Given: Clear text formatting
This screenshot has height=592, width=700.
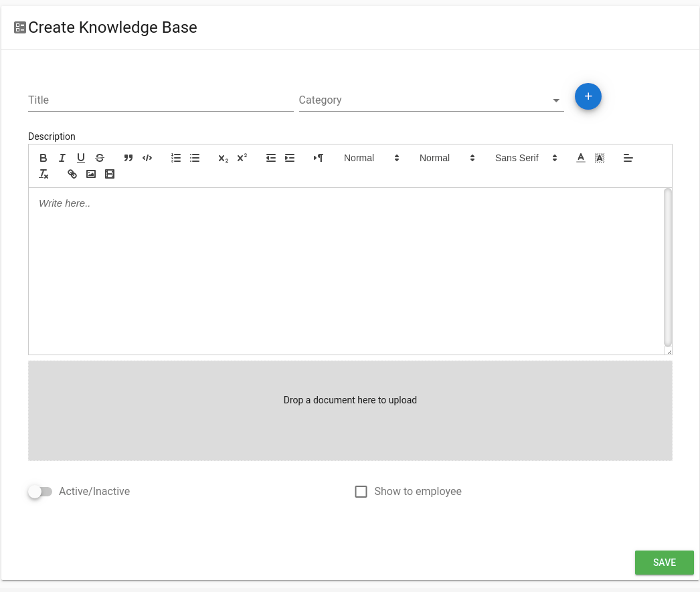Looking at the screenshot, I should [x=43, y=174].
